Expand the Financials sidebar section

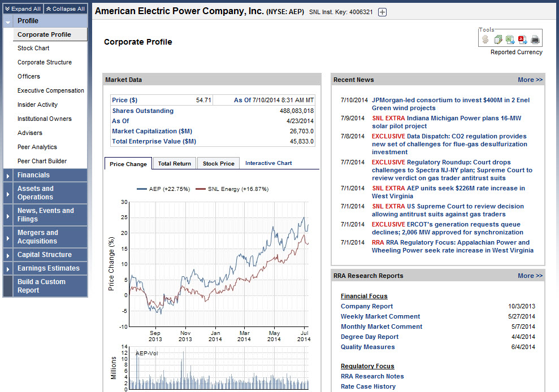click(8, 176)
